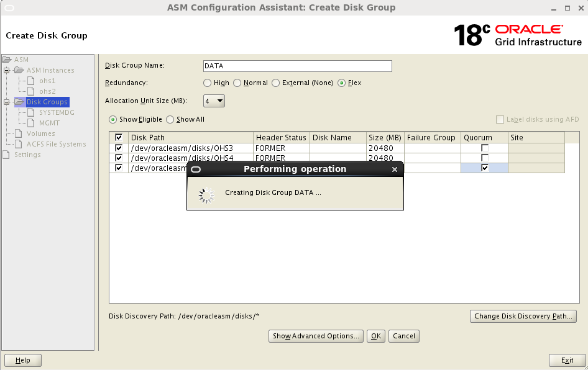Click the Quorum column header
The height and width of the screenshot is (370, 588).
[x=484, y=137]
